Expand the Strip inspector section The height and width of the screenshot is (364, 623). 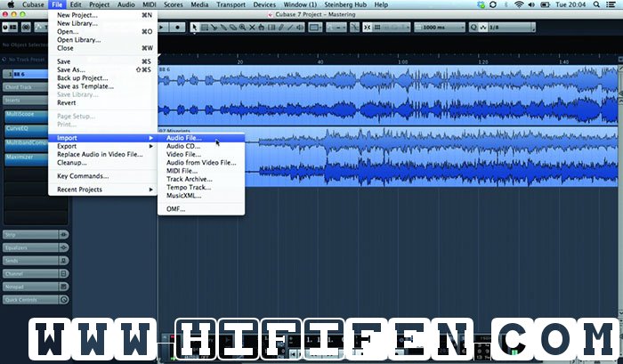point(30,234)
